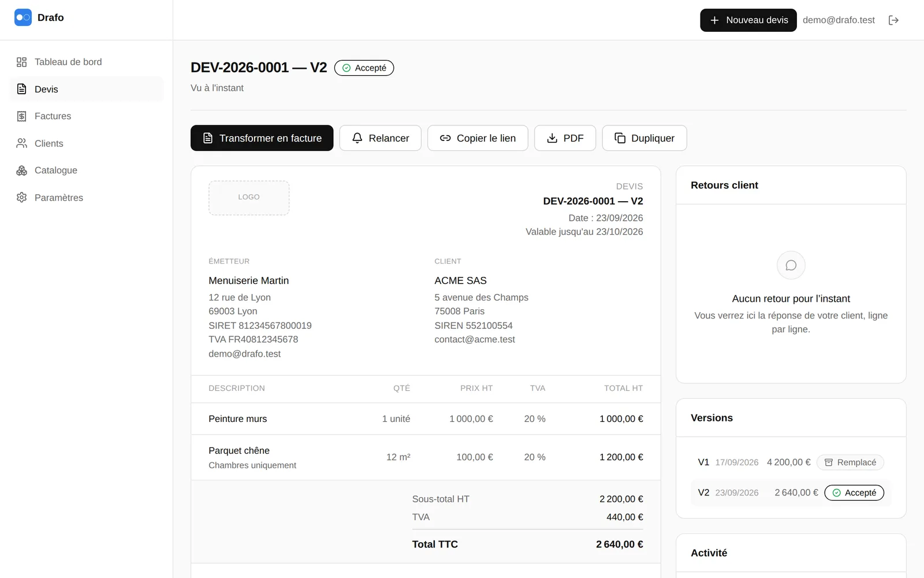Click the LOGO placeholder box
The height and width of the screenshot is (578, 924).
pos(249,198)
